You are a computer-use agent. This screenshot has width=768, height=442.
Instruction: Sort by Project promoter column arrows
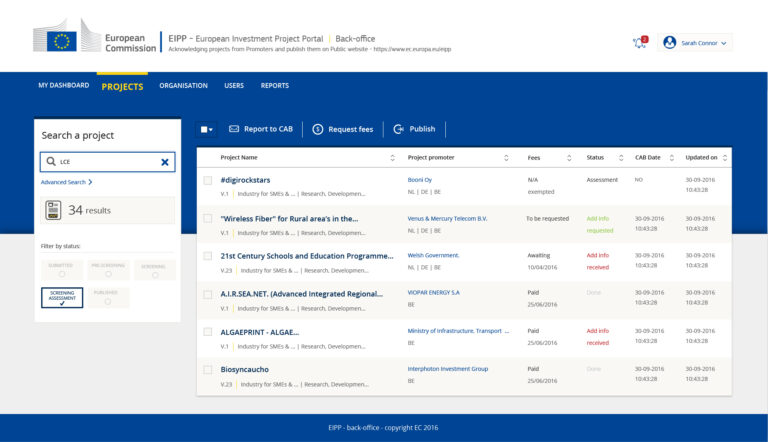coord(506,158)
